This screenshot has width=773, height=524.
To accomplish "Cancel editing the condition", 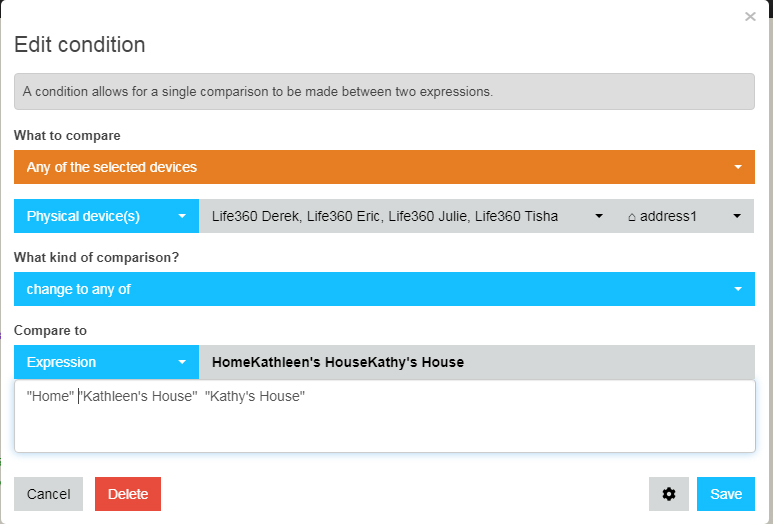I will 48,494.
